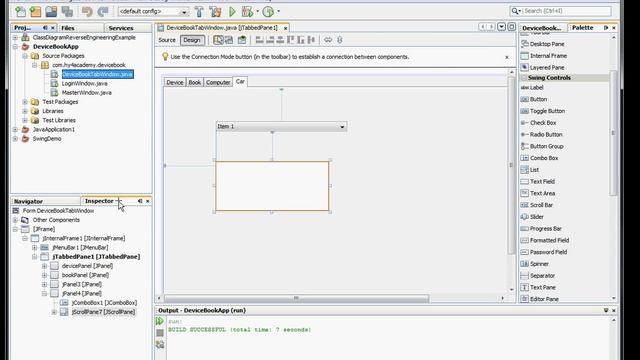
Task: Collapse the DeviceBookApp project node
Action: coord(16,47)
